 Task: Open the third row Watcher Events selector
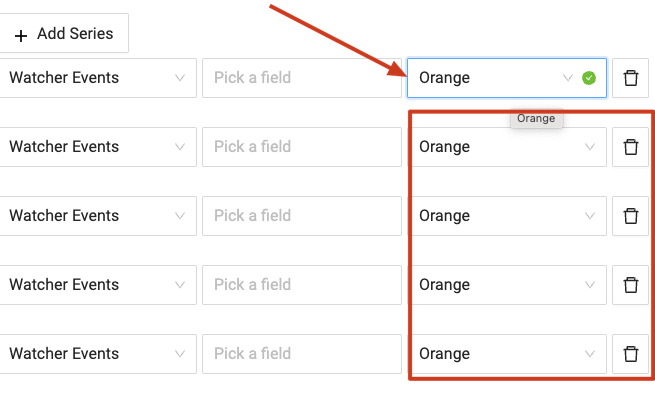pyautogui.click(x=97, y=216)
